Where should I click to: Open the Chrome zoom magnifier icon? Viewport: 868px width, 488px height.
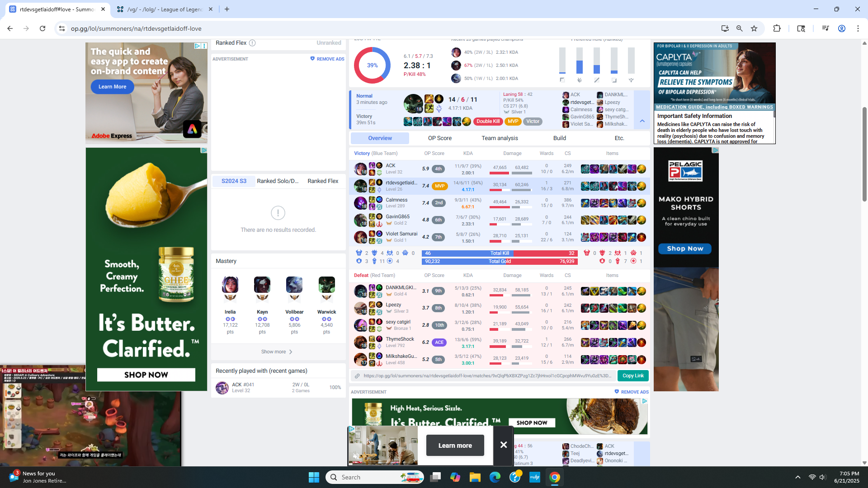click(740, 28)
